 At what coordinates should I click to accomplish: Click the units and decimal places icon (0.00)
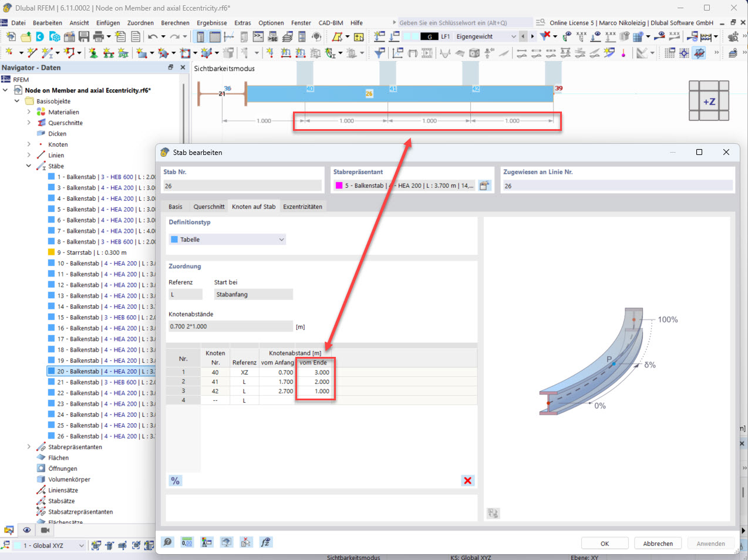pyautogui.click(x=188, y=542)
